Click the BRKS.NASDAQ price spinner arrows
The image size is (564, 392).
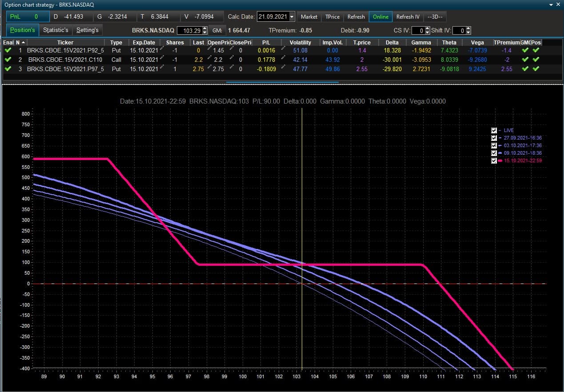click(x=204, y=31)
